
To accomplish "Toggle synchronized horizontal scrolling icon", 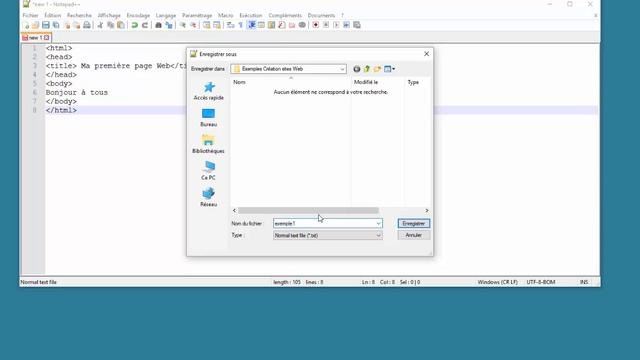I will point(217,25).
